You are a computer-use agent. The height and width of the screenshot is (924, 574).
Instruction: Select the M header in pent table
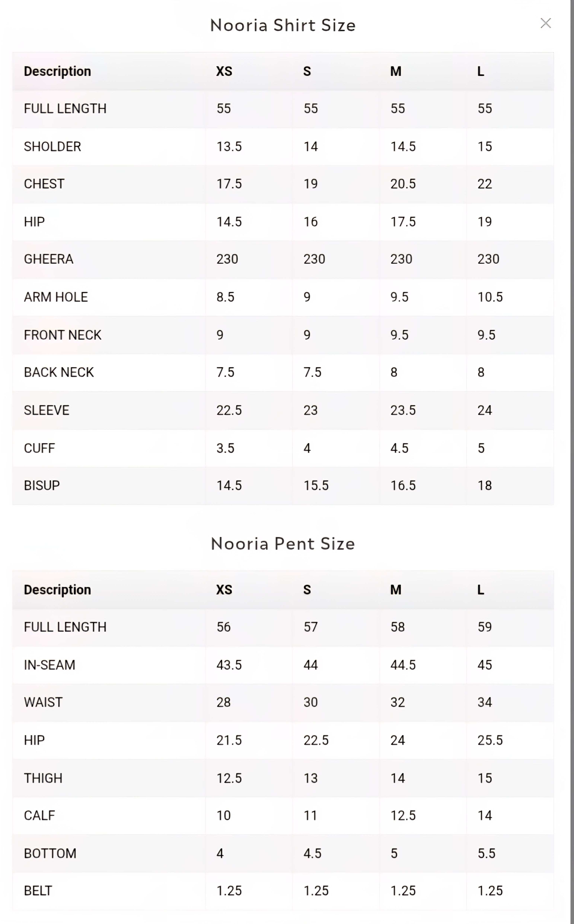(x=396, y=590)
